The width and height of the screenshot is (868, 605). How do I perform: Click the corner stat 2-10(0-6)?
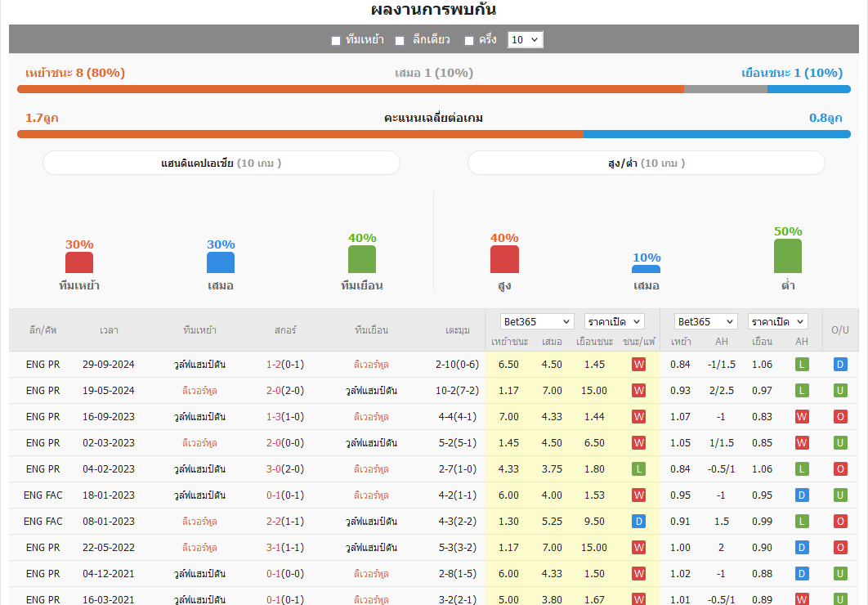click(x=457, y=364)
